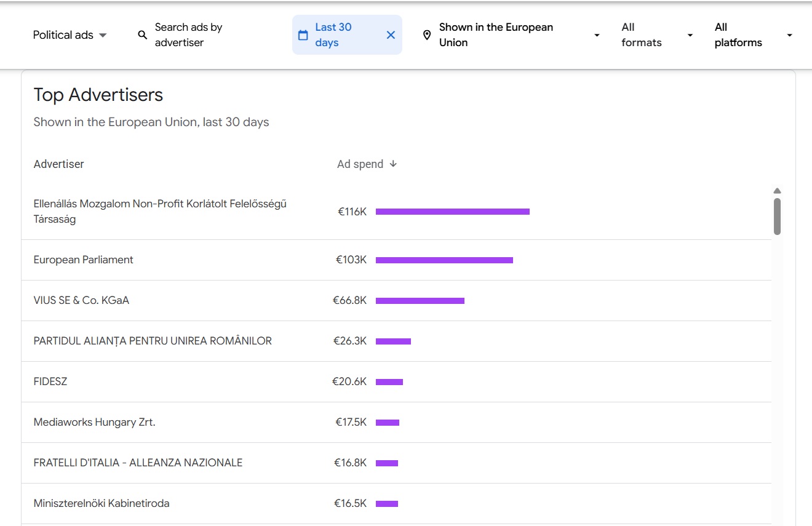
Task: Click the list scrollbar up arrow
Action: coord(777,191)
